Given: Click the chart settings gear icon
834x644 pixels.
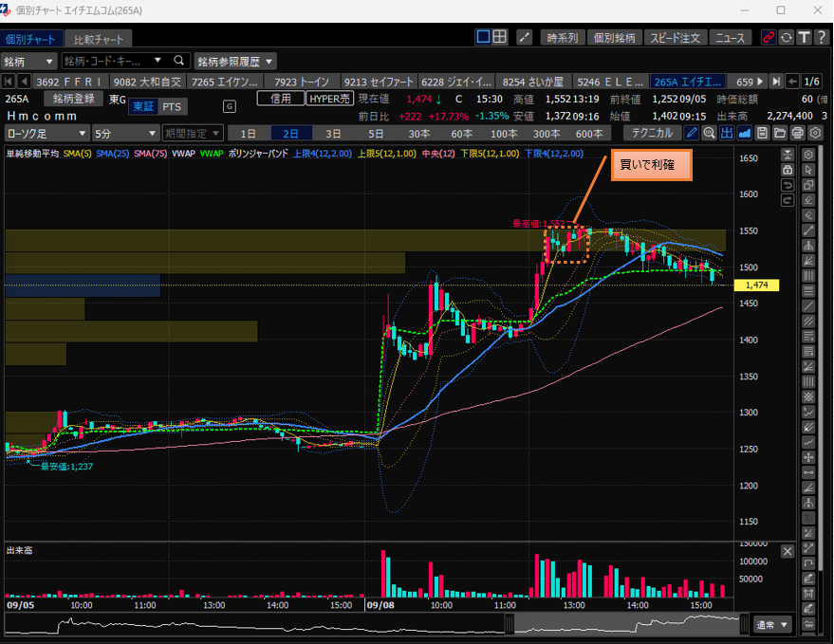Looking at the screenshot, I should pyautogui.click(x=814, y=133).
